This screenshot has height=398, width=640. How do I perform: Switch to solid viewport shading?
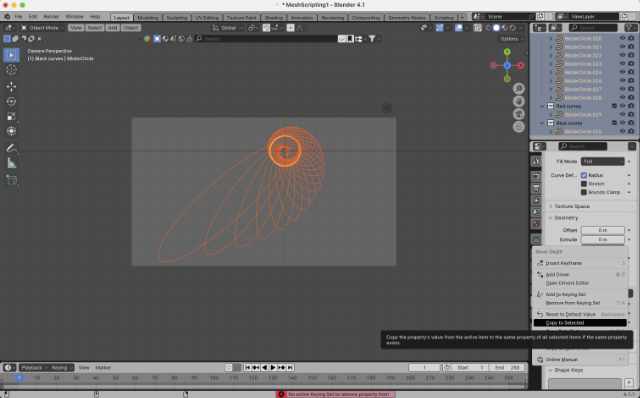click(496, 28)
